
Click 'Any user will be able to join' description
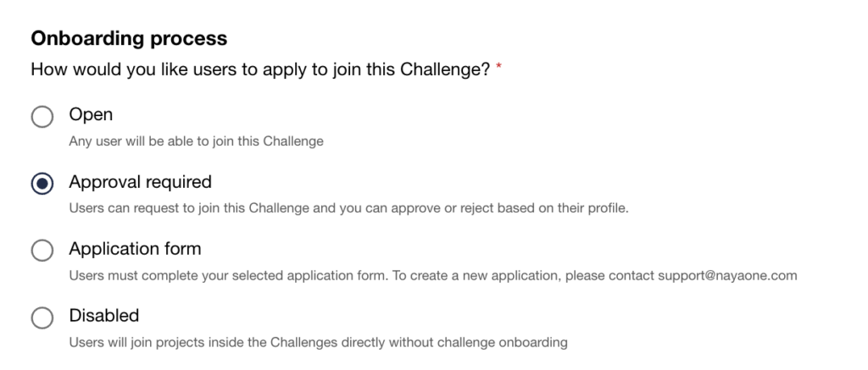pyautogui.click(x=196, y=141)
